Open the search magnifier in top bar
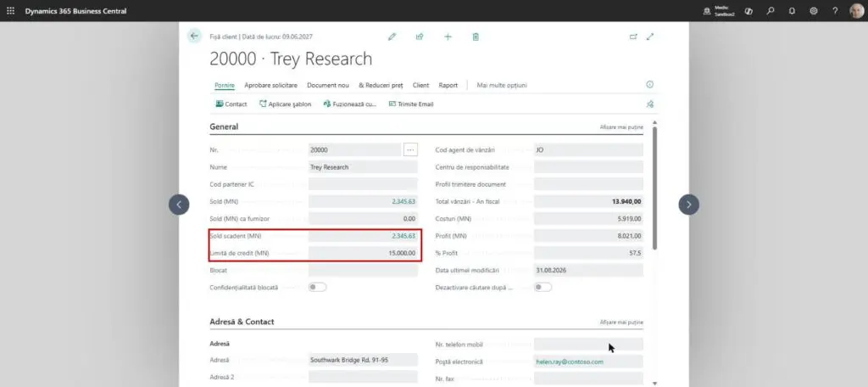Image resolution: width=868 pixels, height=387 pixels. point(770,10)
